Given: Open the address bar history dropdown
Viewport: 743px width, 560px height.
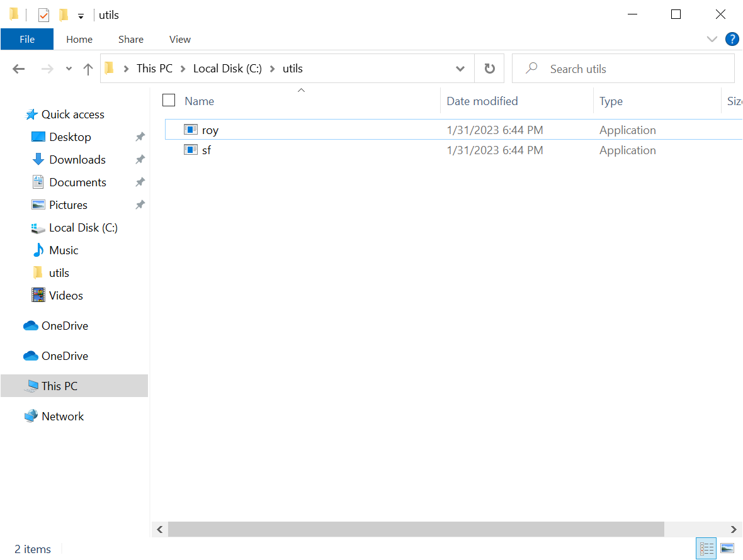Looking at the screenshot, I should (x=460, y=69).
